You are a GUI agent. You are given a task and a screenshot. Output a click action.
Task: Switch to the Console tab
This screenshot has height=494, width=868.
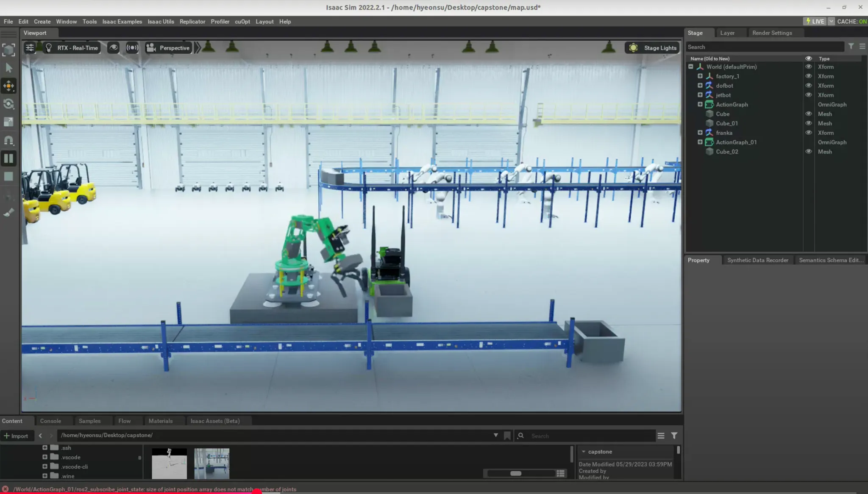[x=50, y=421]
